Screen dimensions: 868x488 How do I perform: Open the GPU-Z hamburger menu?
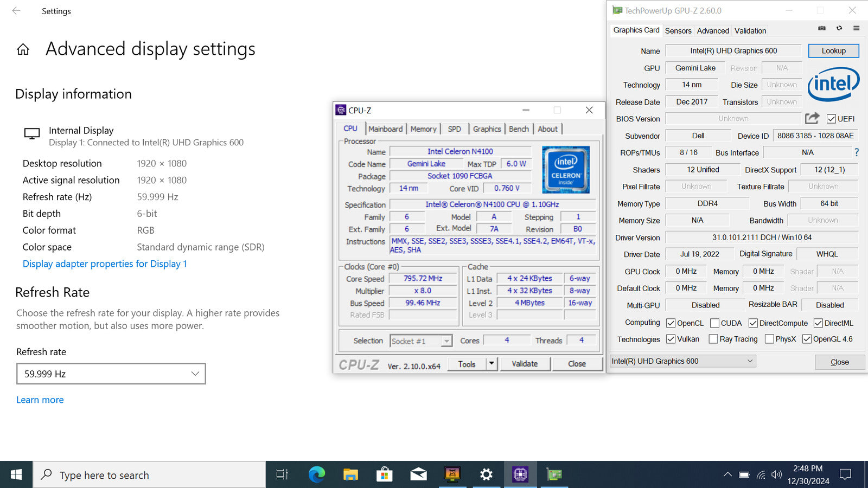pyautogui.click(x=857, y=28)
